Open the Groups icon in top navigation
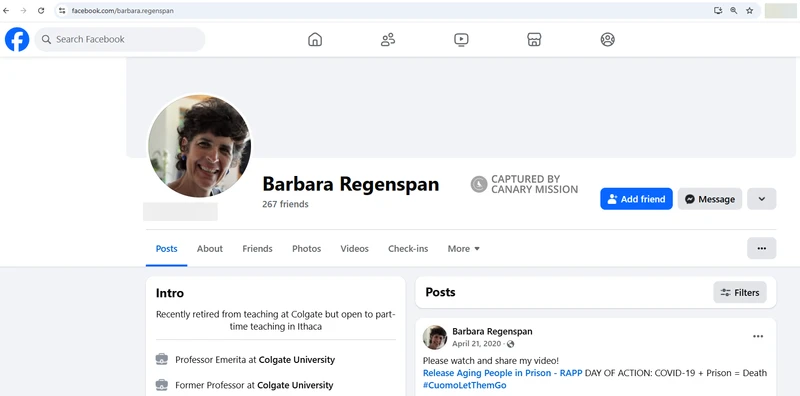This screenshot has height=396, width=800. pyautogui.click(x=607, y=39)
